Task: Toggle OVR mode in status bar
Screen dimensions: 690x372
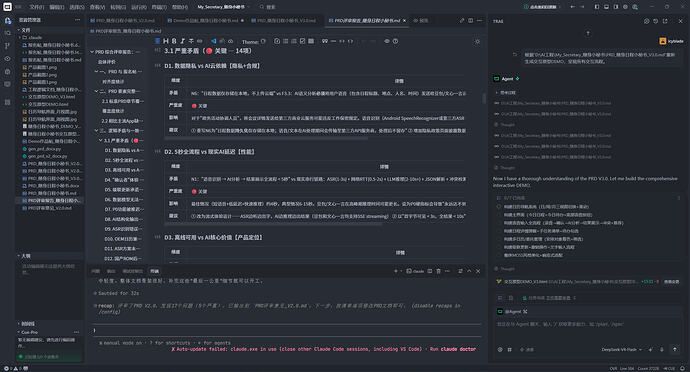Action: coord(613,368)
